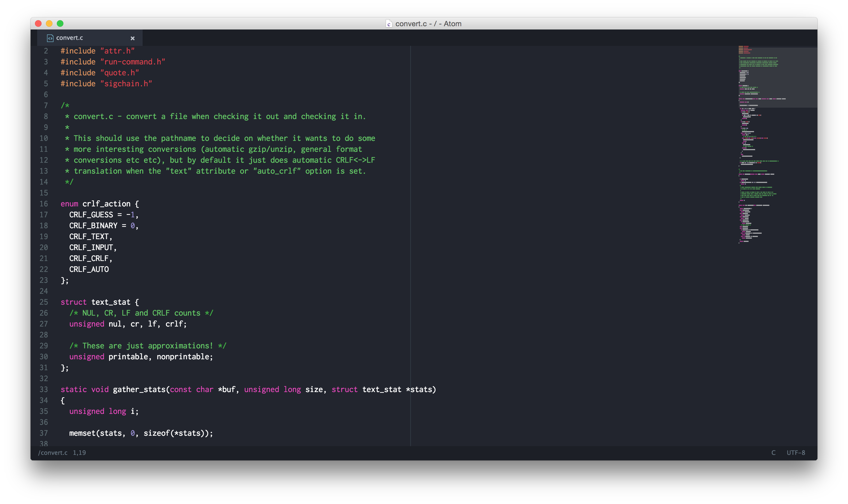
Task: Click the text "run-command.h"
Action: [x=132, y=62]
